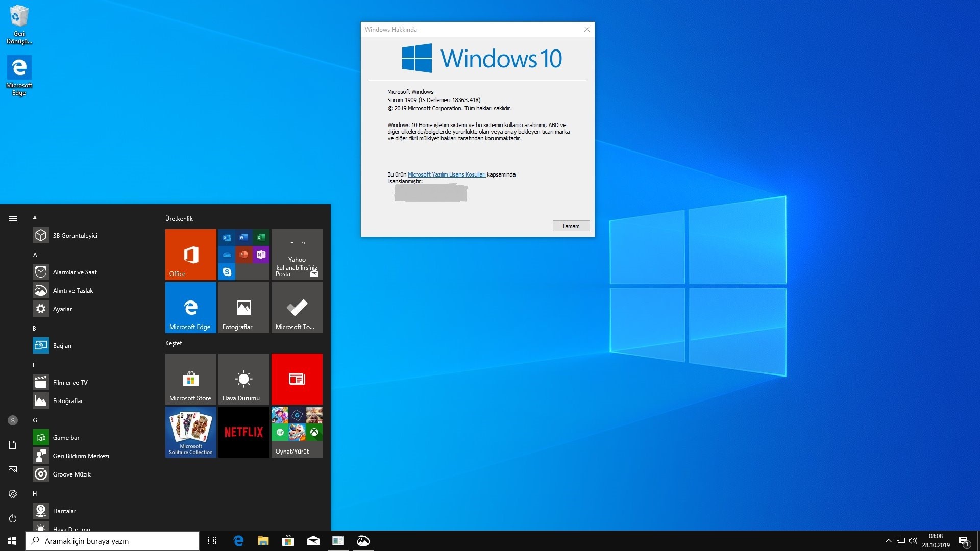
Task: Click the taskbar search box
Action: point(112,541)
